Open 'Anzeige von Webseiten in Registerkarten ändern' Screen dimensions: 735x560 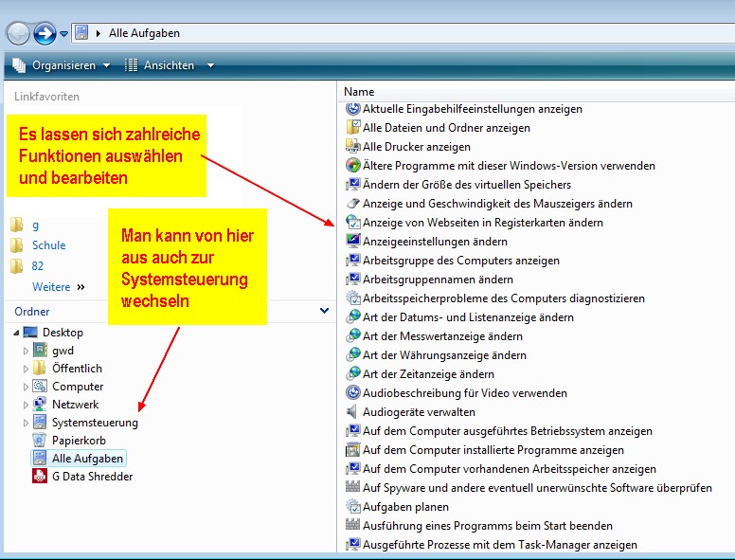[x=483, y=223]
